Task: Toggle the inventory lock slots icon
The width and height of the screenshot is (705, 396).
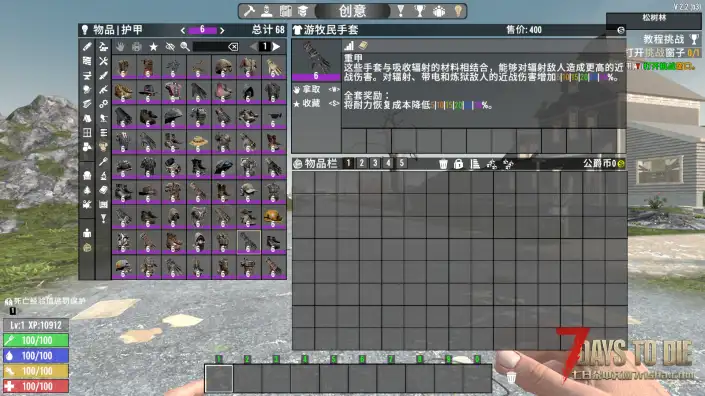Action: coord(458,164)
